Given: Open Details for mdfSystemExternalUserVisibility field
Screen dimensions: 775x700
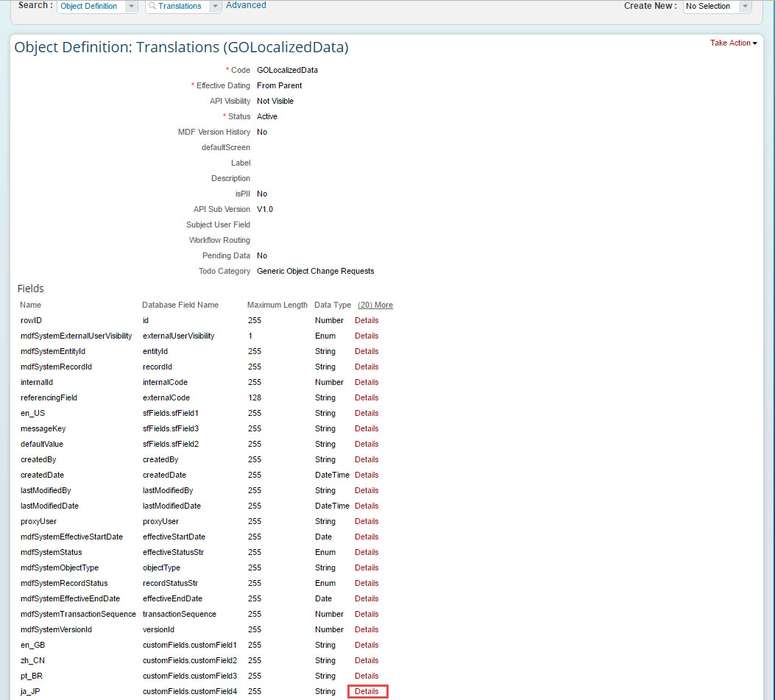Looking at the screenshot, I should coord(367,336).
